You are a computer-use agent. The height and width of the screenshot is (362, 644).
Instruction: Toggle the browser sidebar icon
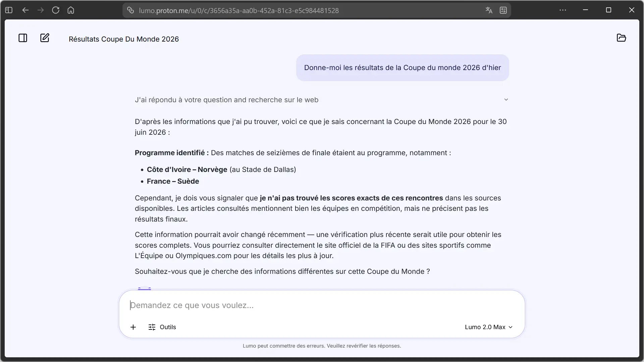click(9, 10)
